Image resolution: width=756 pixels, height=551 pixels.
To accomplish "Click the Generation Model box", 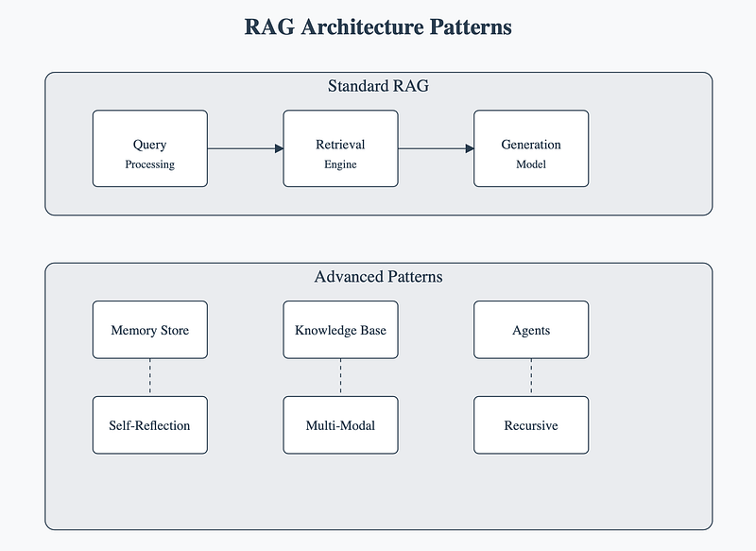I will tap(531, 148).
